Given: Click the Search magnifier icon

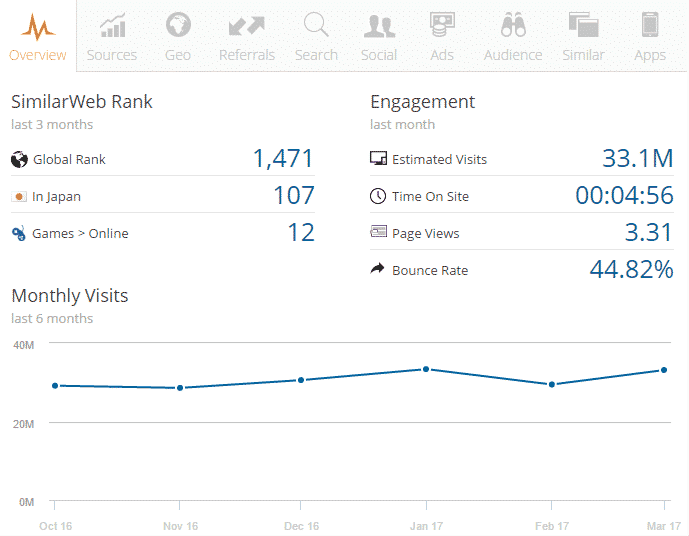Looking at the screenshot, I should coord(316,25).
